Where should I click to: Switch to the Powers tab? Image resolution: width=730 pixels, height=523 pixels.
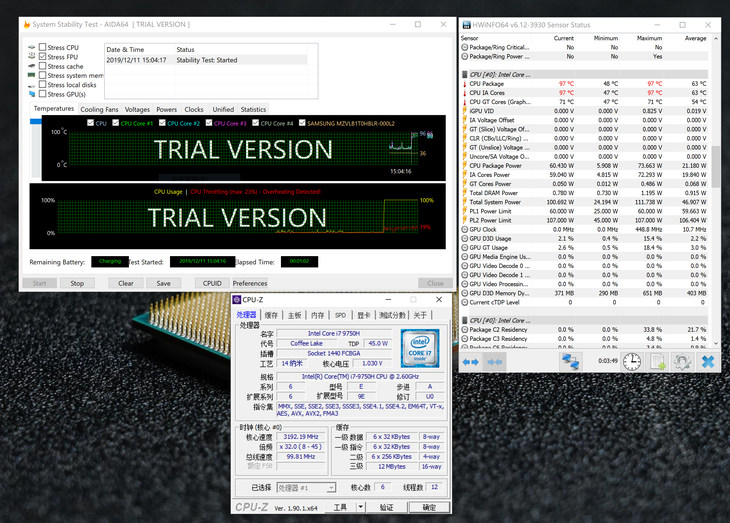[x=167, y=109]
